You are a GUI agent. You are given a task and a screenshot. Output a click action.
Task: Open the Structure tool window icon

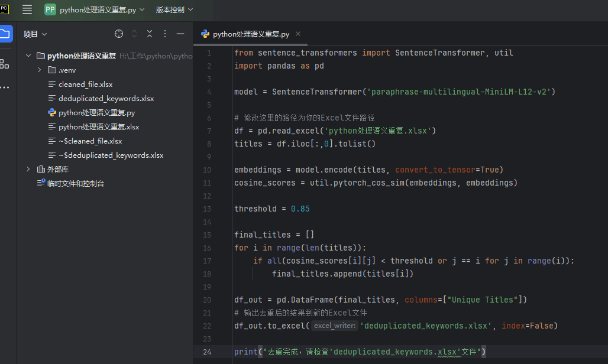click(x=5, y=64)
